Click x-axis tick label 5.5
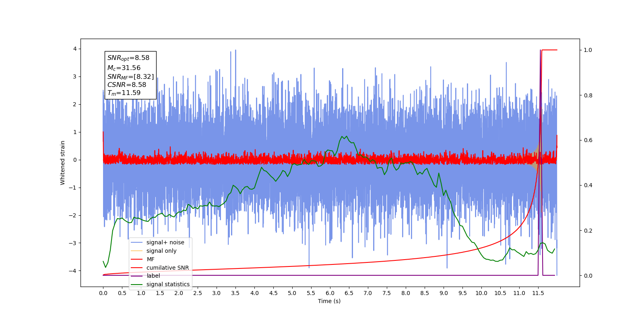This screenshot has width=644, height=322. point(311,293)
